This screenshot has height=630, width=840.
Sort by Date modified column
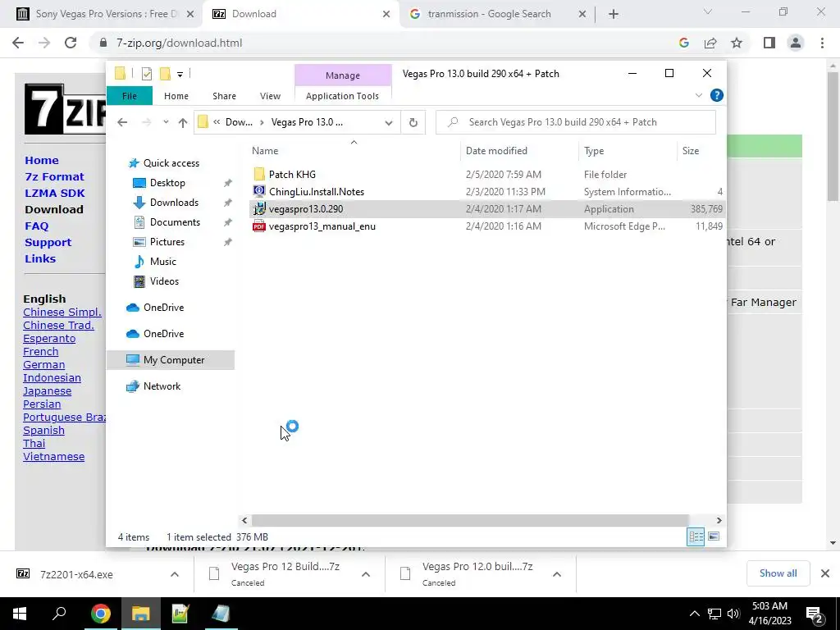click(496, 151)
